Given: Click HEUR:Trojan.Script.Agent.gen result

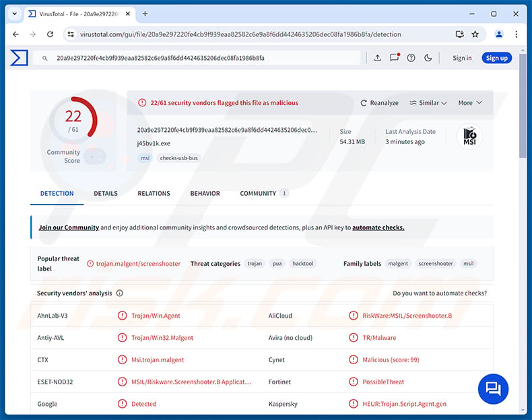Looking at the screenshot, I should pos(405,404).
